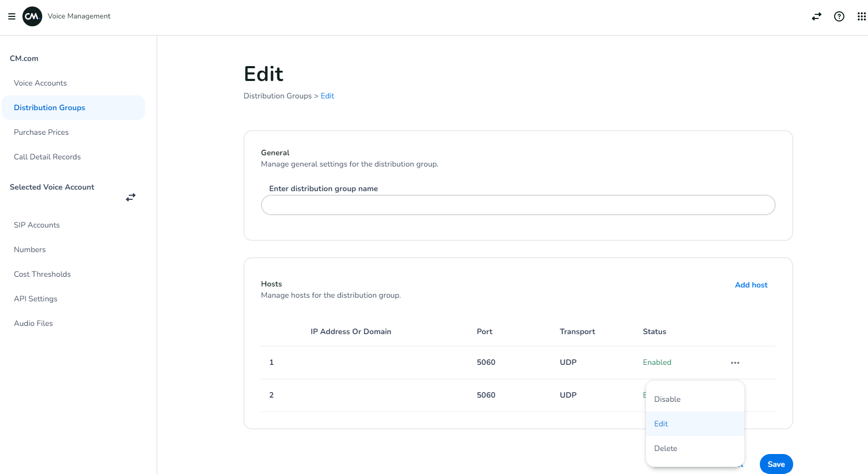The width and height of the screenshot is (868, 474).
Task: Open Voice Accounts in sidebar
Action: pos(41,83)
